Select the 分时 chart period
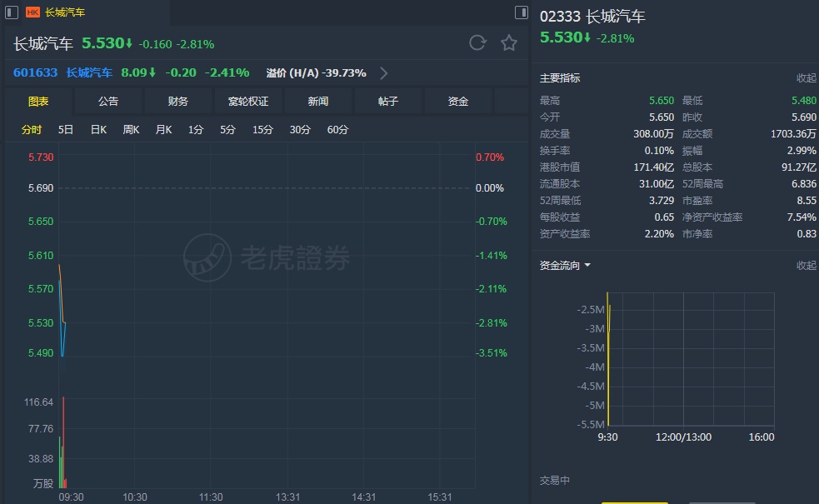819x504 pixels. (32, 129)
